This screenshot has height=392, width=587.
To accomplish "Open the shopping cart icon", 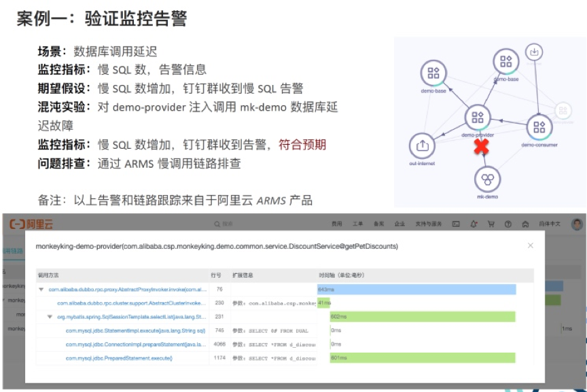I will point(491,224).
